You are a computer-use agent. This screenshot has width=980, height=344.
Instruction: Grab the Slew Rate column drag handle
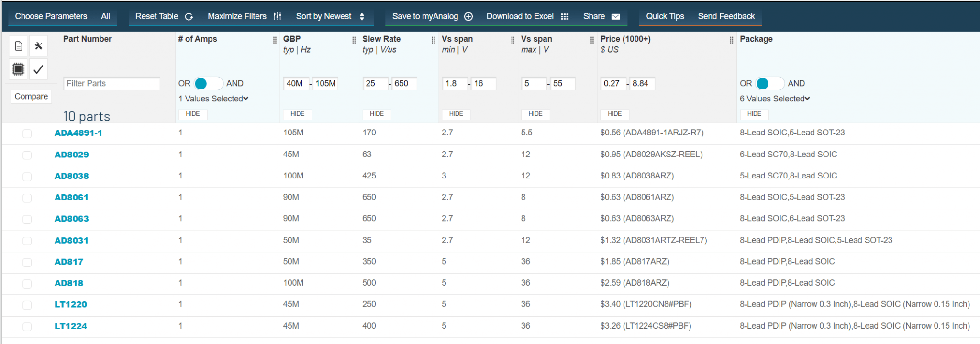tap(433, 40)
